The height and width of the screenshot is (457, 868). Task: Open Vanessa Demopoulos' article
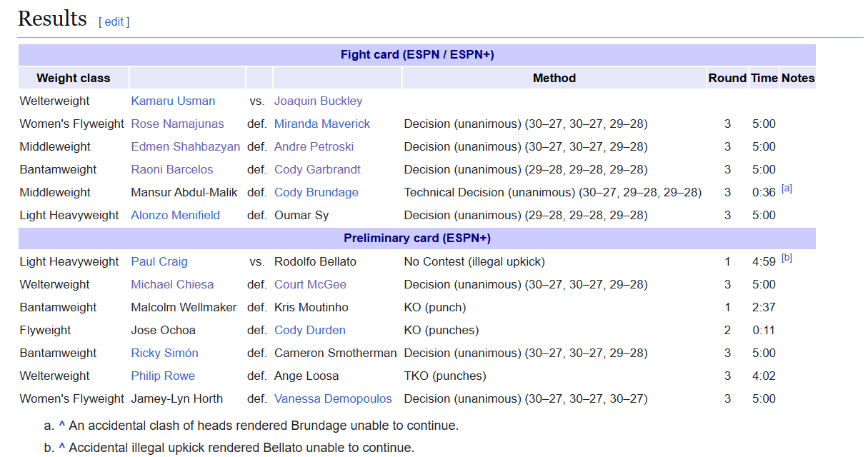click(x=333, y=398)
